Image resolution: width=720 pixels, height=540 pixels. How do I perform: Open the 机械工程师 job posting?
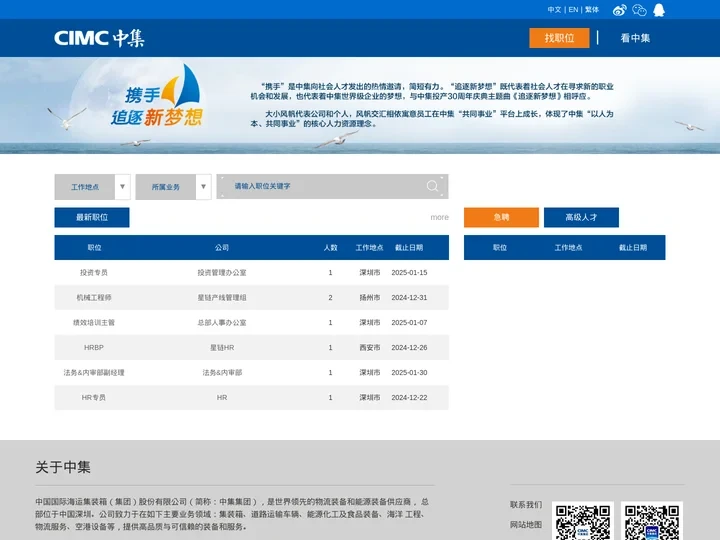pyautogui.click(x=94, y=298)
